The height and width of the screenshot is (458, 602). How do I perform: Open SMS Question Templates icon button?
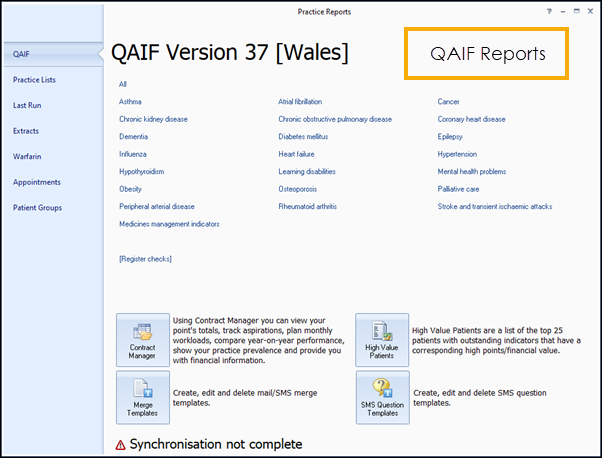381,397
